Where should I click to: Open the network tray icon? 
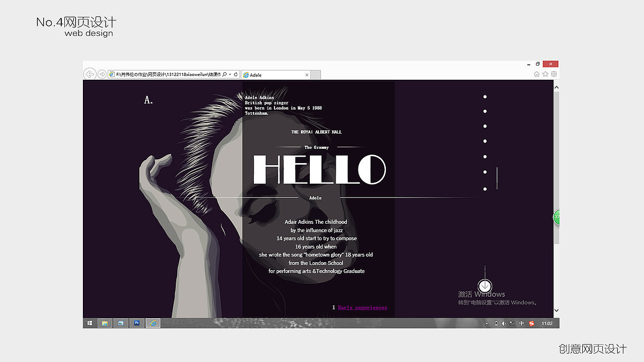click(x=512, y=323)
